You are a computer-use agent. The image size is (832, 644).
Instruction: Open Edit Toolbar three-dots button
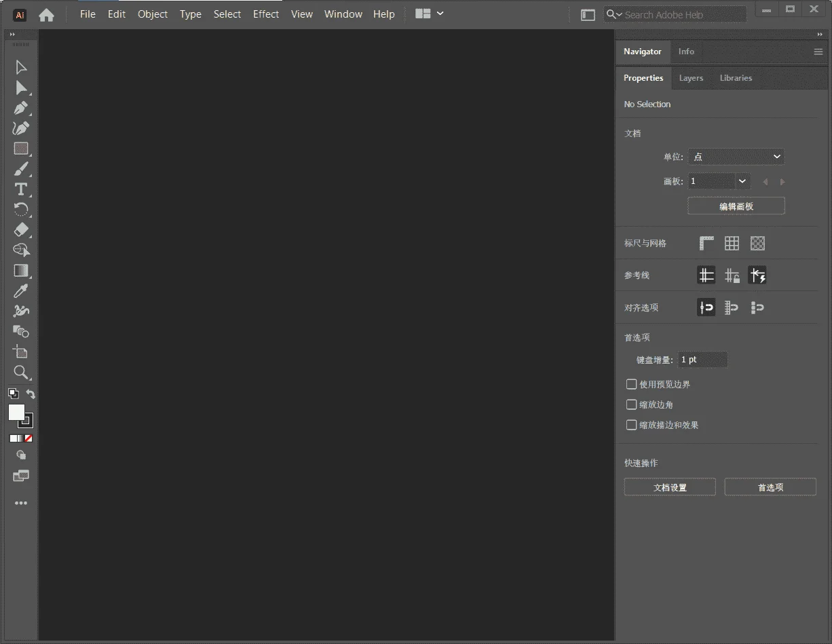coord(21,504)
